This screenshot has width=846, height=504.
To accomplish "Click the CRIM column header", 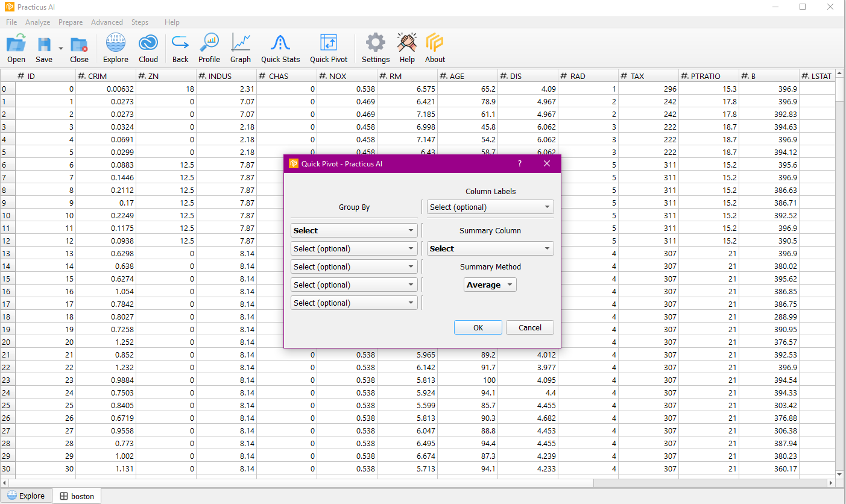I will (x=106, y=76).
